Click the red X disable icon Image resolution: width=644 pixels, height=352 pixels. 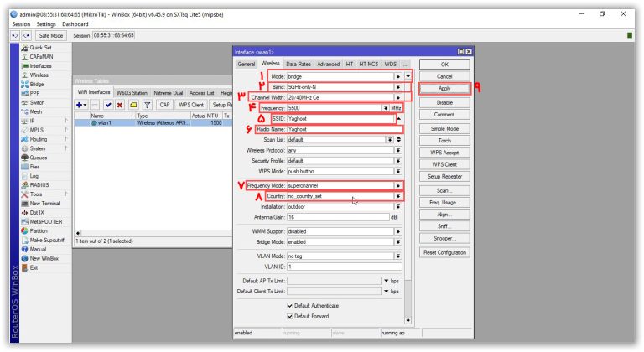point(120,105)
